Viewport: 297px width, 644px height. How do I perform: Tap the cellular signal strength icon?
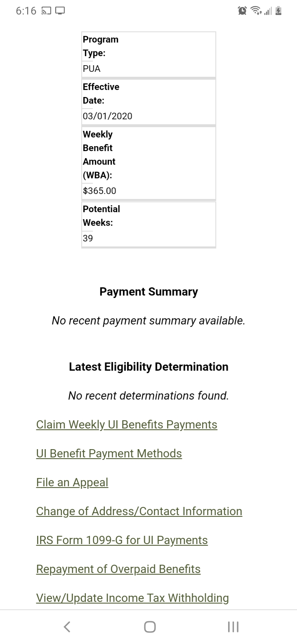click(269, 11)
